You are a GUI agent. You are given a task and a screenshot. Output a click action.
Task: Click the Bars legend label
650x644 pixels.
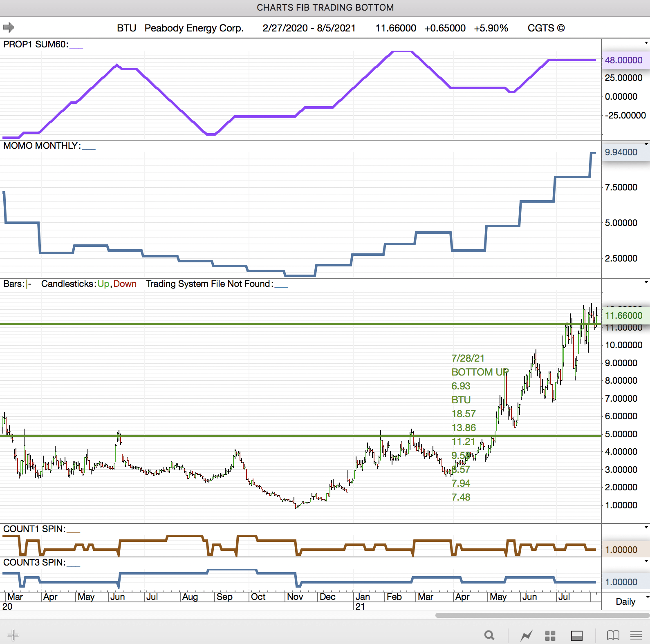pyautogui.click(x=14, y=284)
